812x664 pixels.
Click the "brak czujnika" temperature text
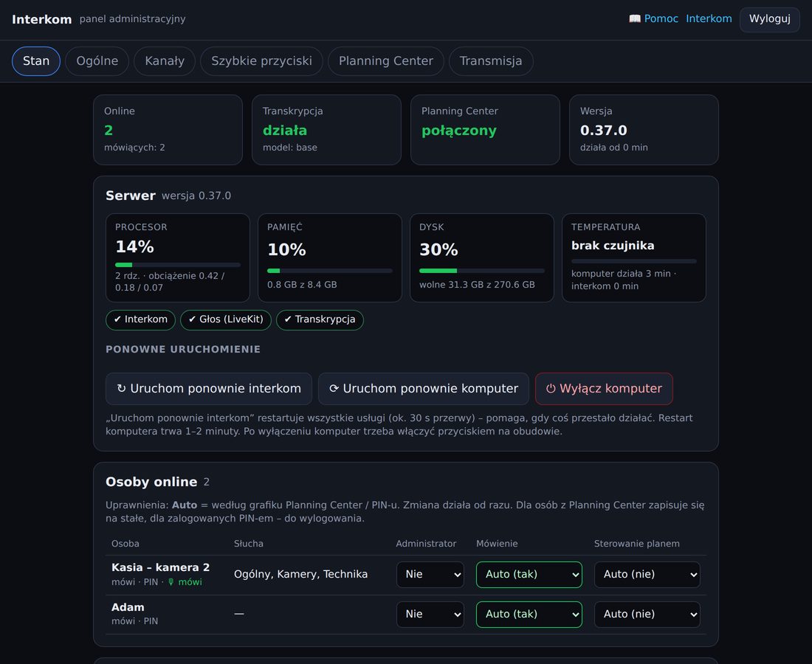613,246
